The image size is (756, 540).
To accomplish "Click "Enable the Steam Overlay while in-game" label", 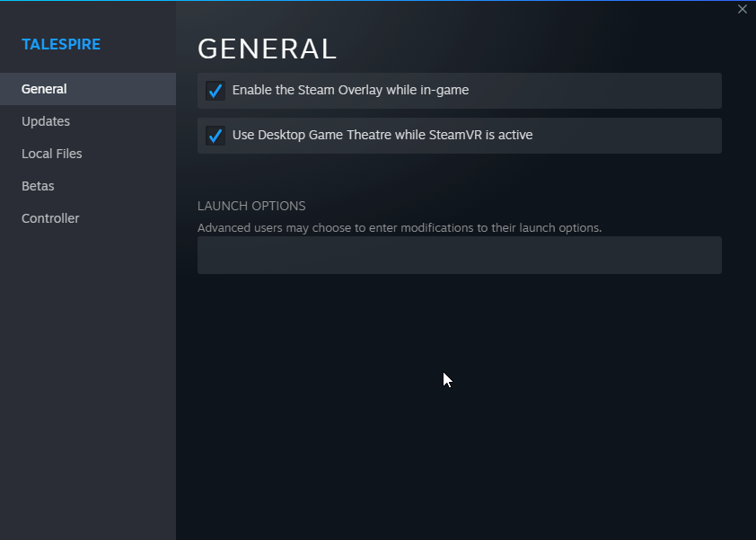I will pos(350,90).
